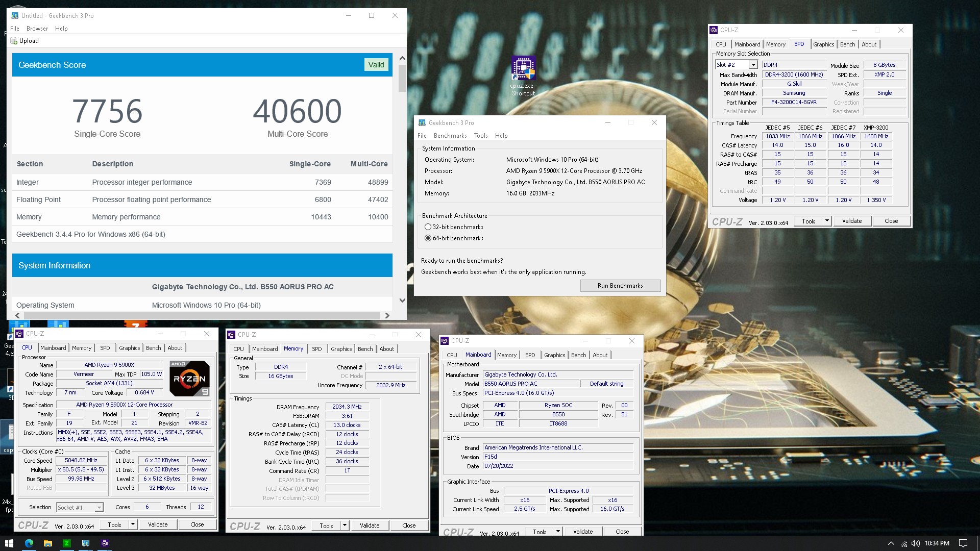Click the CPU-Z Mainboard window title icon

[445, 341]
